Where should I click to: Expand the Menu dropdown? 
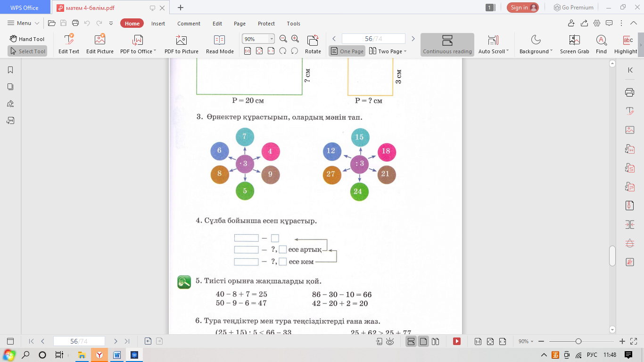(x=24, y=23)
